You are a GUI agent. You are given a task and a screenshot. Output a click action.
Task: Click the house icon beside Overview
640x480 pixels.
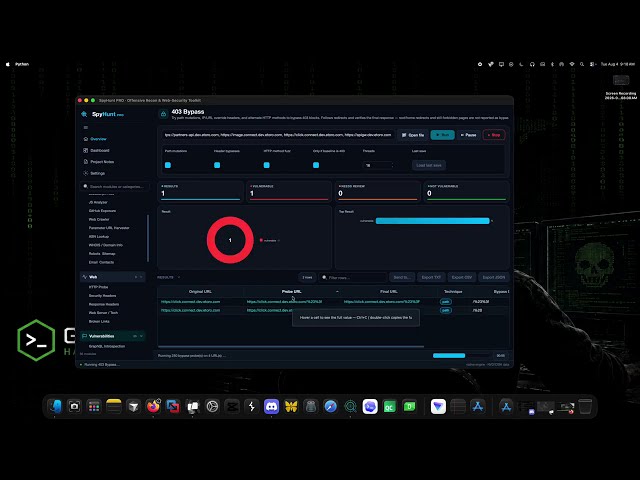coord(86,139)
